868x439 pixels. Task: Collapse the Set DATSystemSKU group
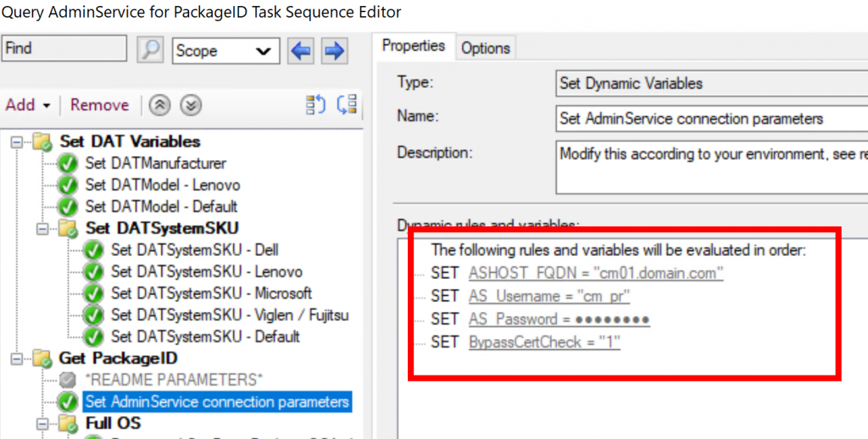tap(42, 229)
